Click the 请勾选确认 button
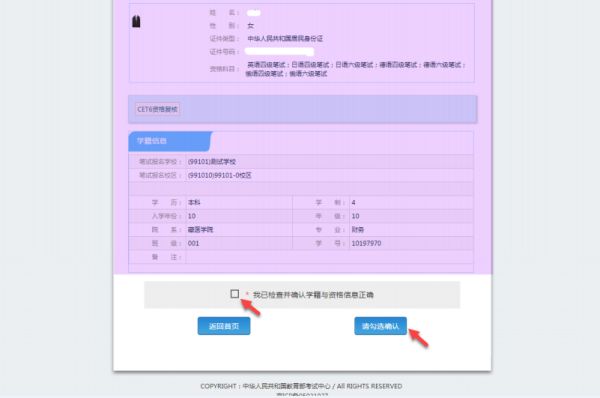 [x=380, y=326]
